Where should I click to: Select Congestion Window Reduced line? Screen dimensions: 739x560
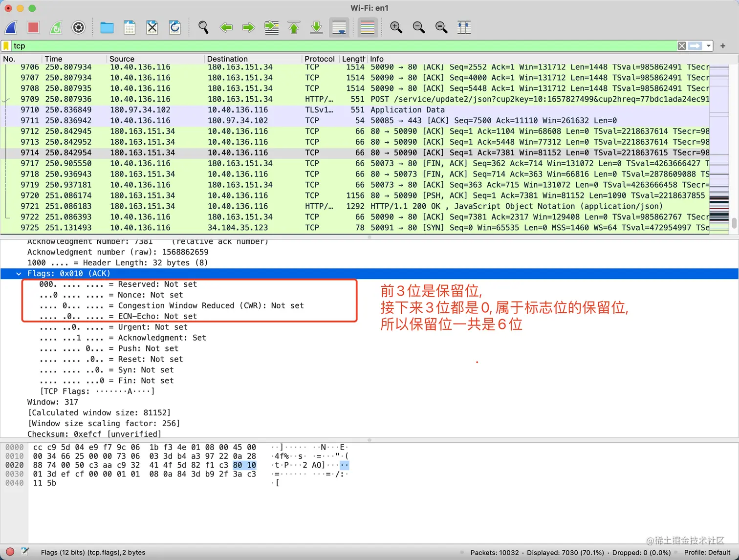[x=172, y=306]
